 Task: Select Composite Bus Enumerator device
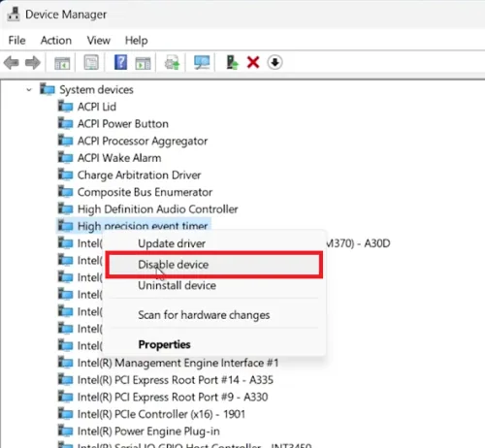click(x=145, y=192)
